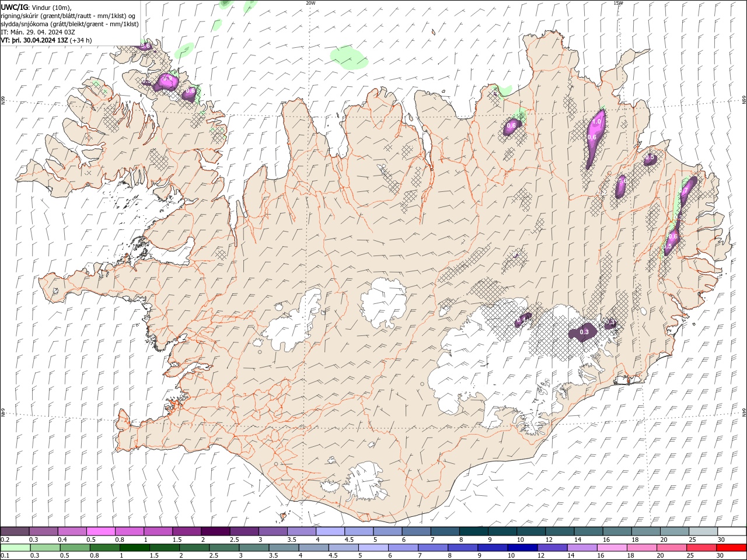The width and height of the screenshot is (747, 560).
Task: Select the red-pink 25 mm swatch on the lower legend row
Action: click(701, 548)
